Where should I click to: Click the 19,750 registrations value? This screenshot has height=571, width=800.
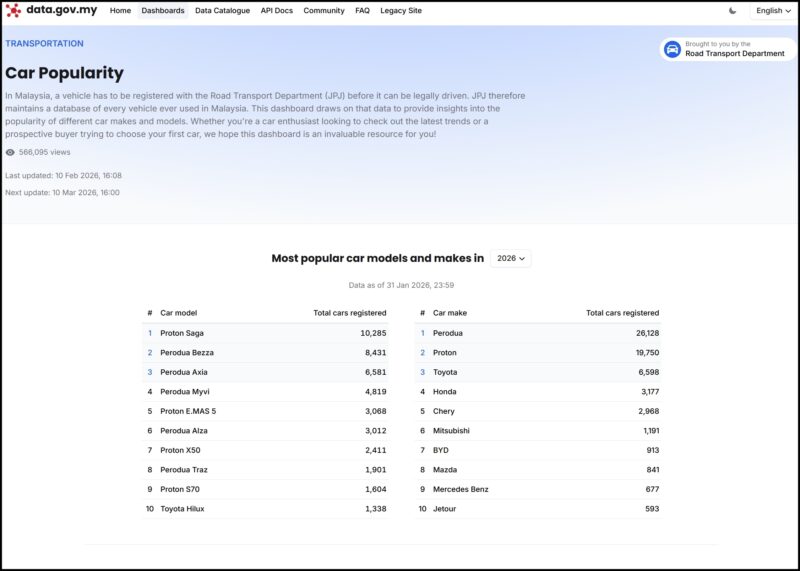coord(647,353)
